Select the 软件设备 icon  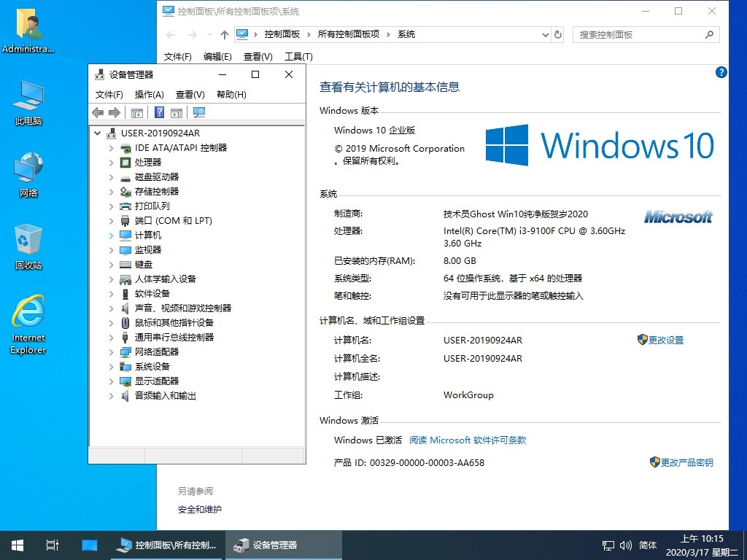pos(125,294)
